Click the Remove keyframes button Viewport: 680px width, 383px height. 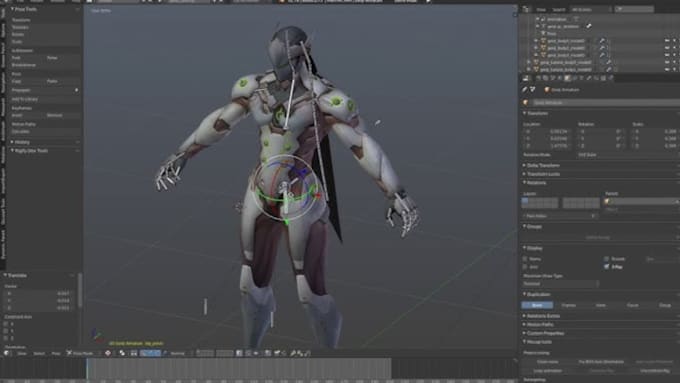(x=63, y=115)
